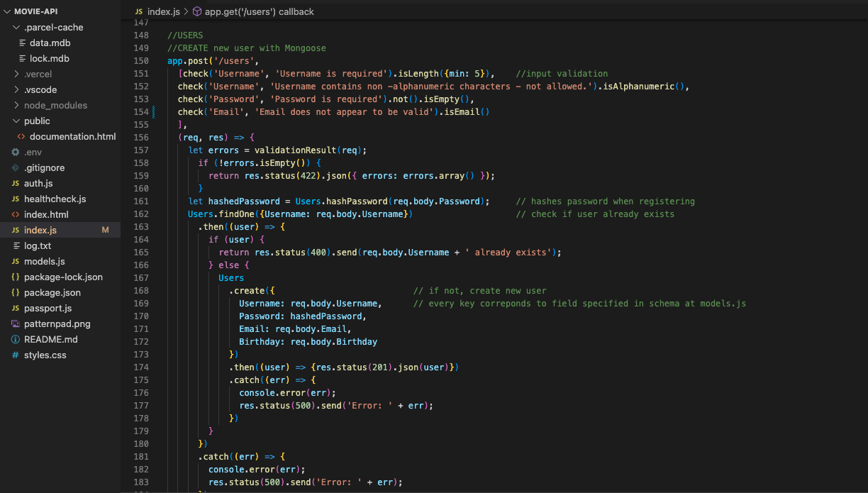868x493 pixels.
Task: Click the JS icon beside passport.js
Action: pyautogui.click(x=16, y=309)
